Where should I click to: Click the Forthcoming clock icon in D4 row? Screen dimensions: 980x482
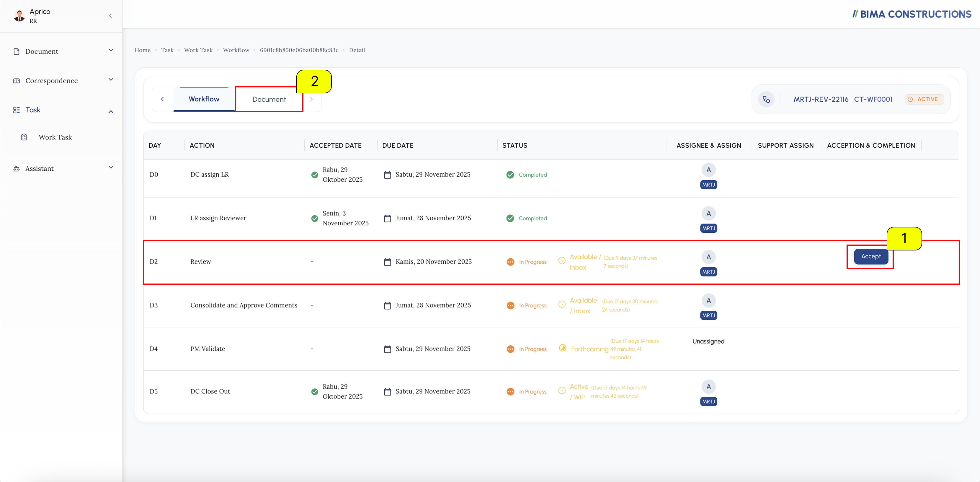click(562, 348)
